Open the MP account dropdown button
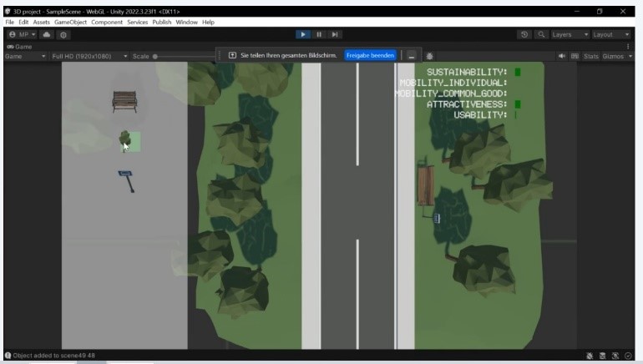This screenshot has height=364, width=643. 20,34
